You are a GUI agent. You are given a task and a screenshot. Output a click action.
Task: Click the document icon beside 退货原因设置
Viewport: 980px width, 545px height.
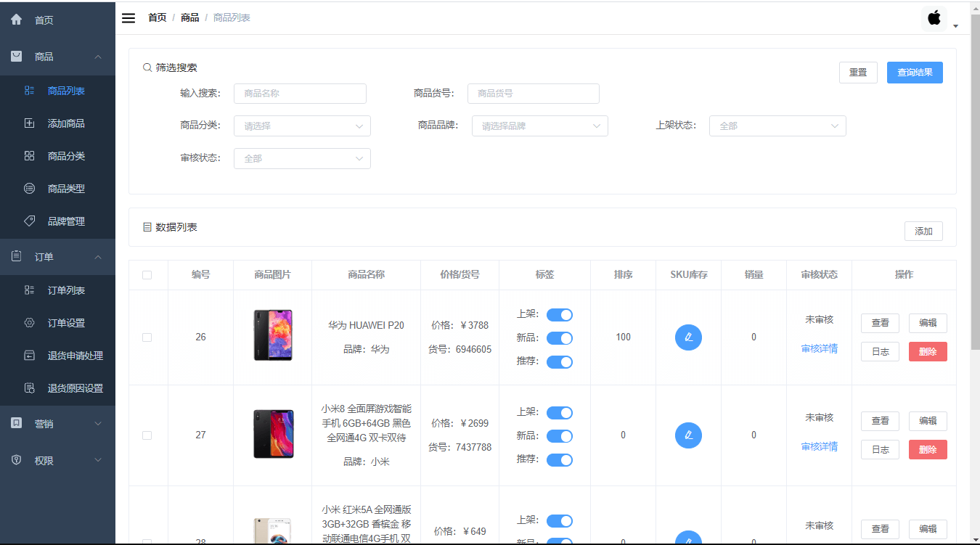click(30, 388)
